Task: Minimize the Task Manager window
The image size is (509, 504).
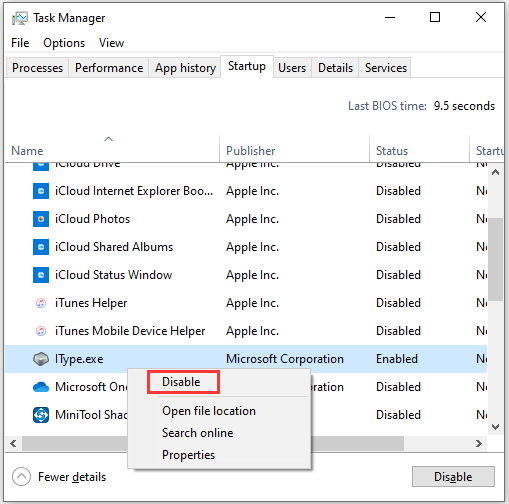Action: (x=390, y=17)
